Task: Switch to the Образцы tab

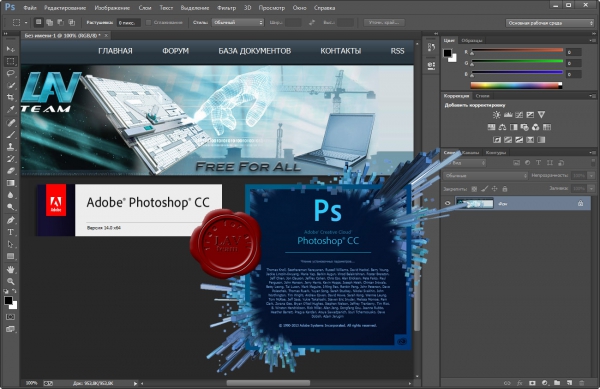Action: 471,40
